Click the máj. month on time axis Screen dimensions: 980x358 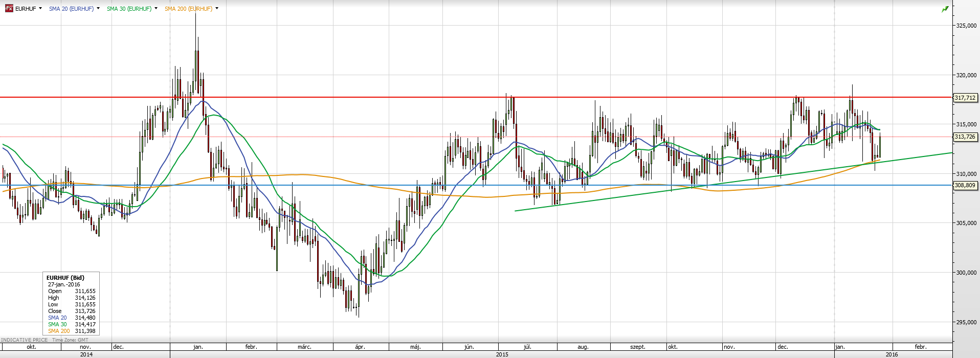(415, 347)
